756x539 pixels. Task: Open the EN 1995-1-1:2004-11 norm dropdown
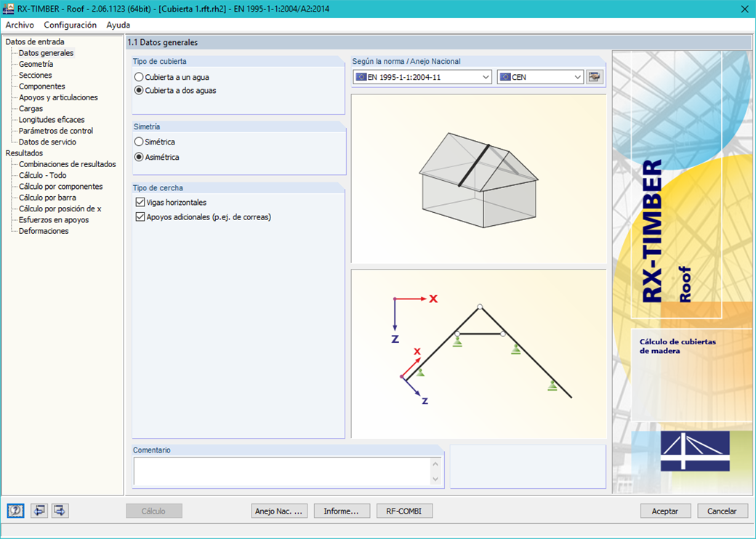tap(485, 76)
